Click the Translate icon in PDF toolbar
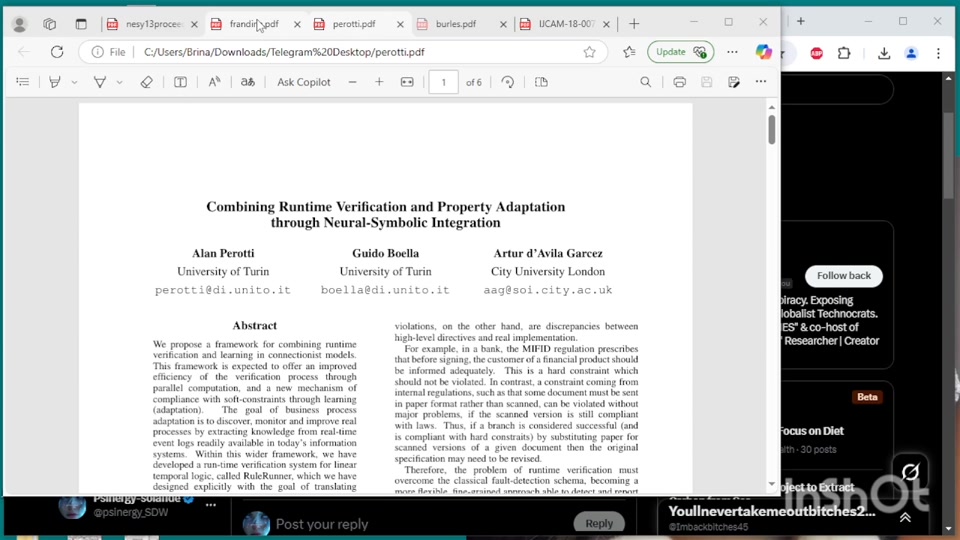The height and width of the screenshot is (540, 960). pyautogui.click(x=247, y=82)
